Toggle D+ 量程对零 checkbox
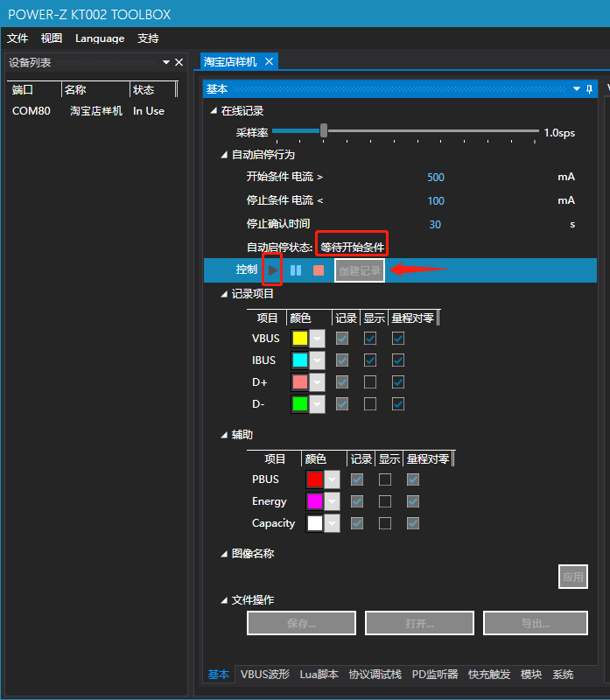Screen dimensions: 610x700 398,382
